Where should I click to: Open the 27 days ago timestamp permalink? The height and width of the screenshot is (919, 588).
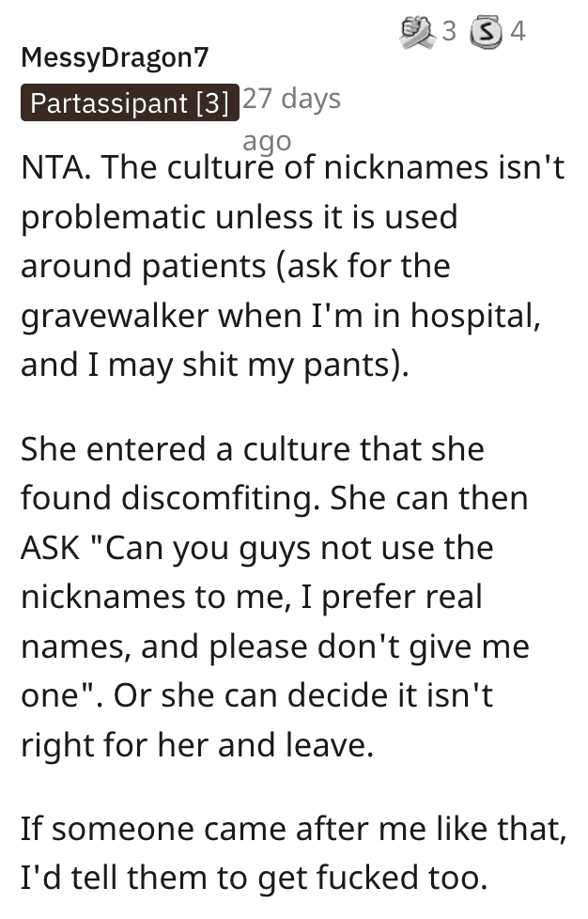click(x=292, y=119)
